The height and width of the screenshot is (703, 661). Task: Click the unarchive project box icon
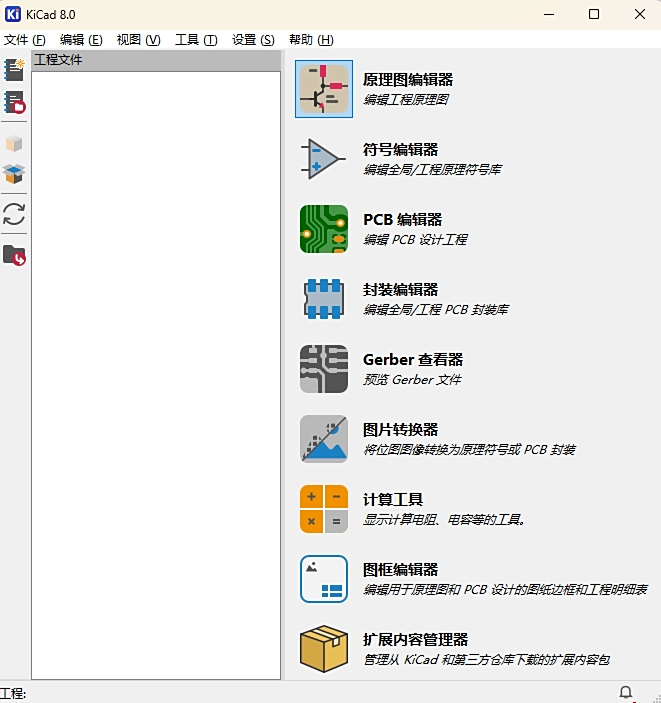[x=14, y=174]
